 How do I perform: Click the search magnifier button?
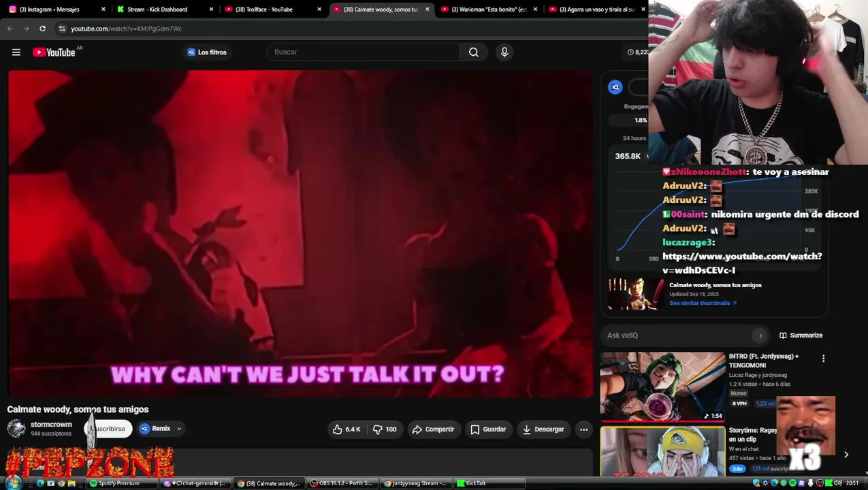[474, 52]
